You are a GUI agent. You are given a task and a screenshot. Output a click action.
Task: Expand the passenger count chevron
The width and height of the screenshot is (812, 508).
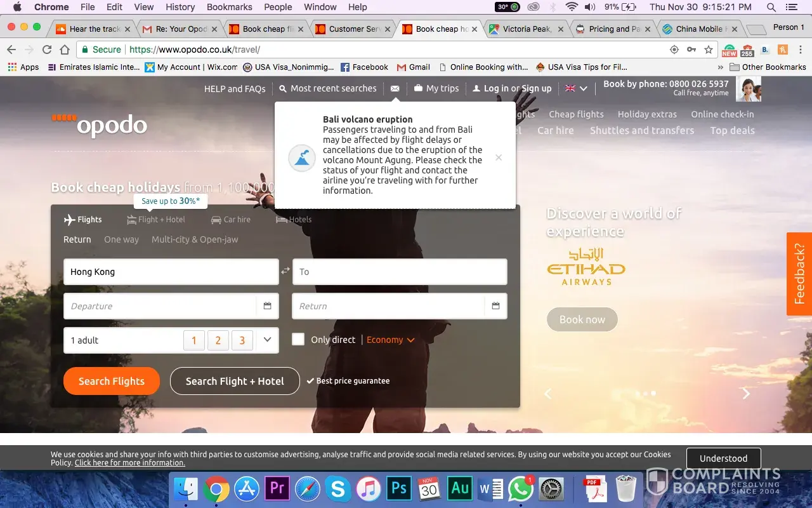tap(267, 340)
